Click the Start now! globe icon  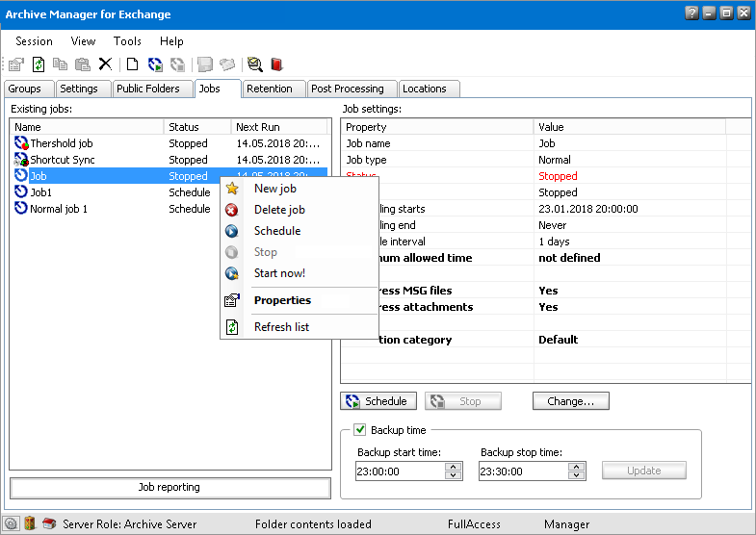pyautogui.click(x=232, y=273)
